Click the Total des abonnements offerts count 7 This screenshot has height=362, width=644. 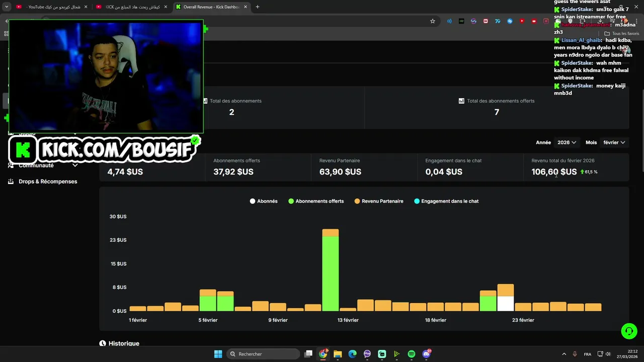[497, 112]
